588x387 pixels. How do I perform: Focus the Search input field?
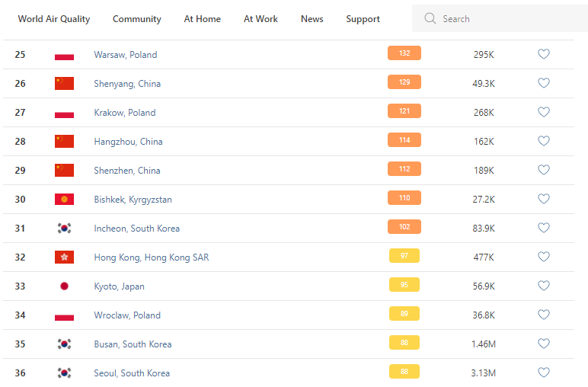(507, 19)
